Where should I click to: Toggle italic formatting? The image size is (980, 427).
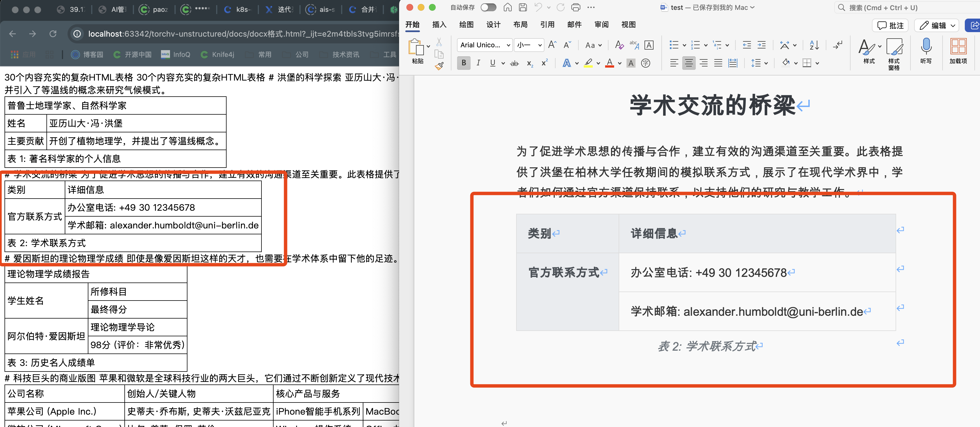click(x=478, y=63)
